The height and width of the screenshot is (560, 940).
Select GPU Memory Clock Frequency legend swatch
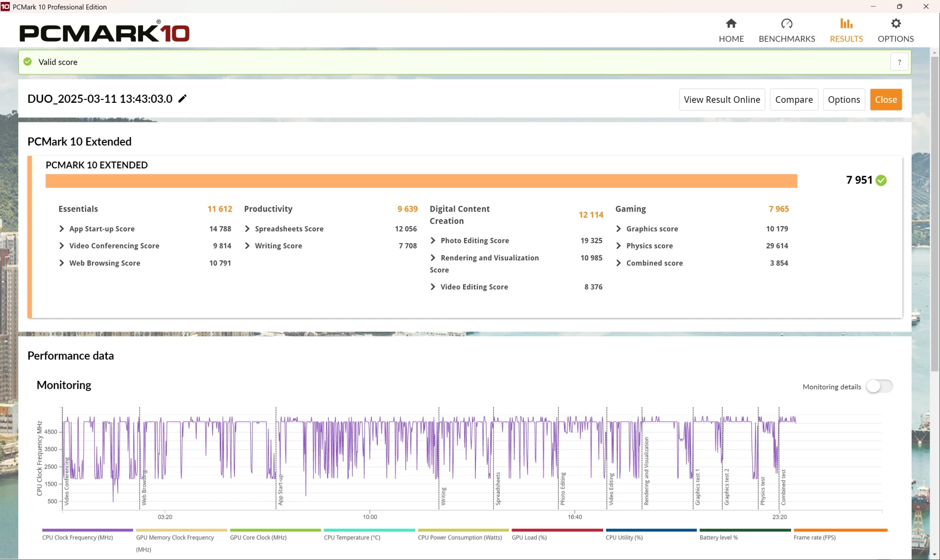[x=182, y=530]
